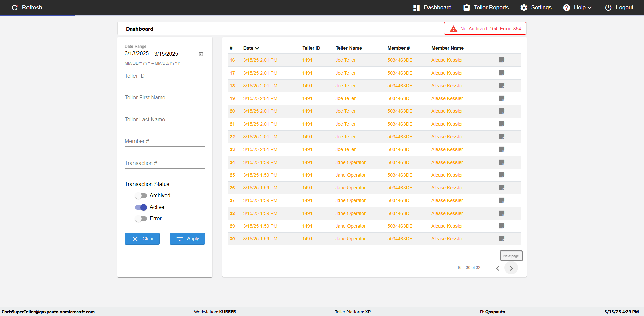
Task: Click the red warning triangle alert icon
Action: 453,29
